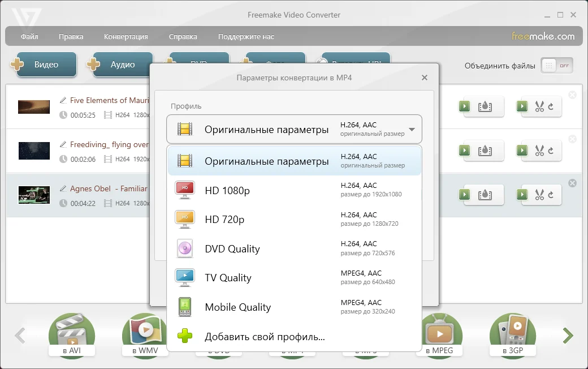Viewport: 588px width, 369px height.
Task: Click the green plus add-profile icon
Action: (185, 337)
